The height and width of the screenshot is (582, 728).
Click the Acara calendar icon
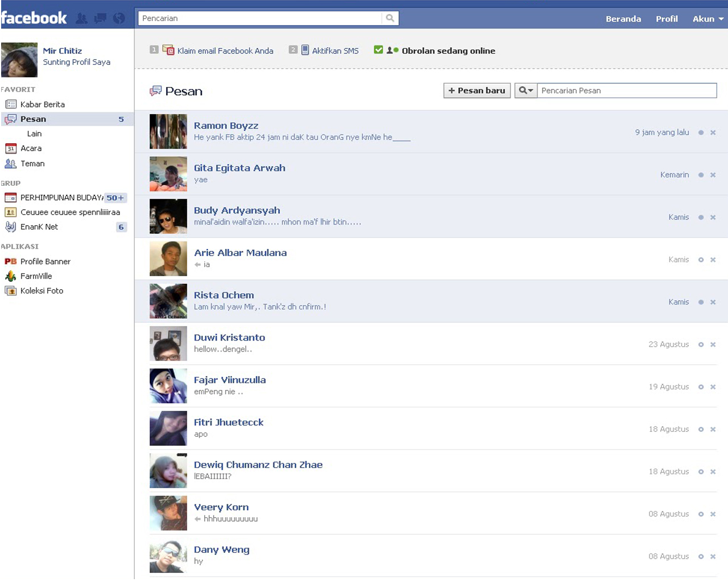tap(11, 148)
